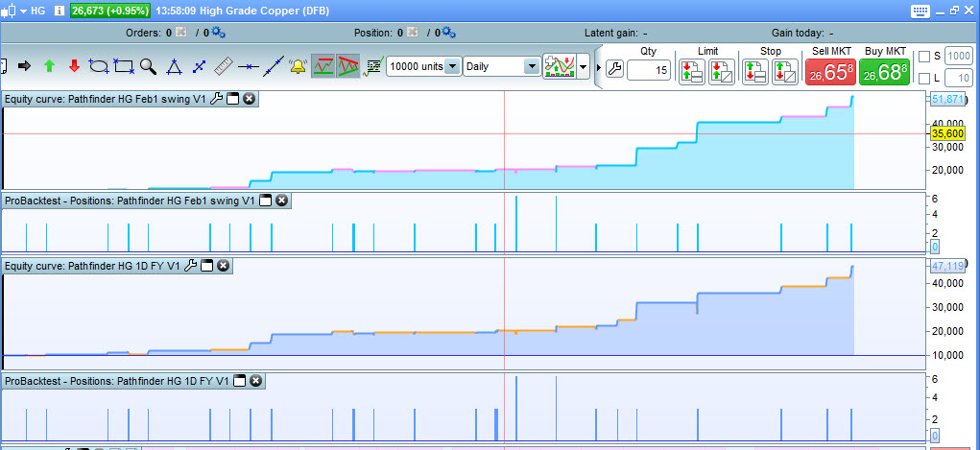Open the HG instrument dropdown arrow

click(23, 11)
